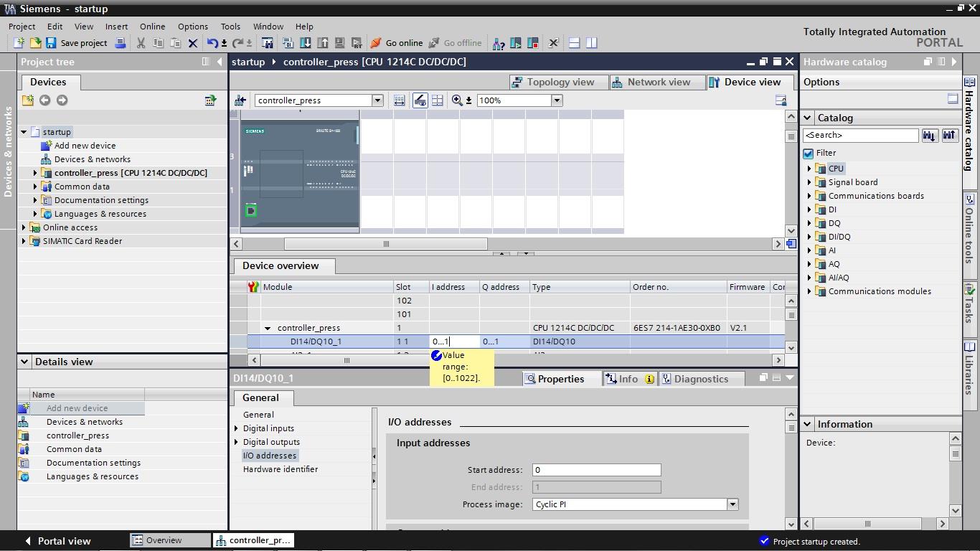This screenshot has height=551, width=980.
Task: Click Go online button
Action: coord(397,43)
